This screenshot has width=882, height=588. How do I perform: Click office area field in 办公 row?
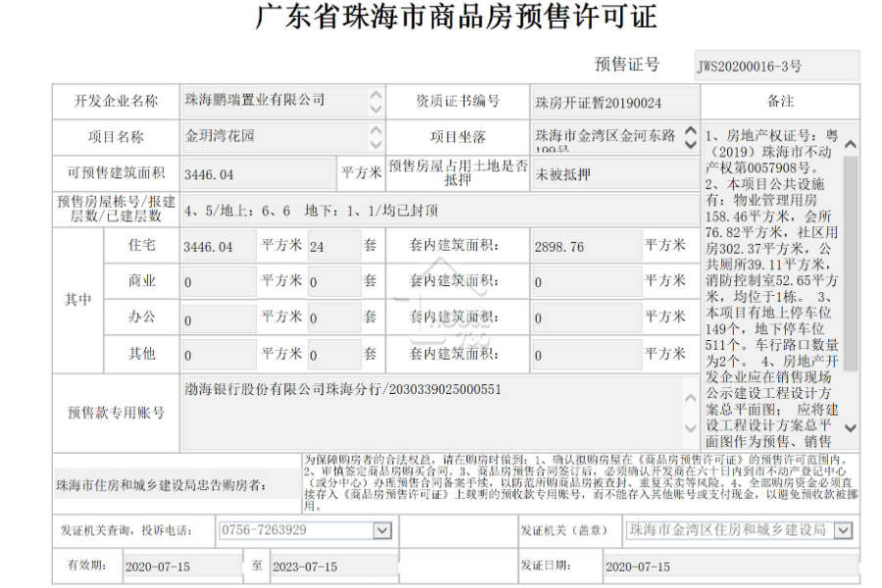pos(219,318)
